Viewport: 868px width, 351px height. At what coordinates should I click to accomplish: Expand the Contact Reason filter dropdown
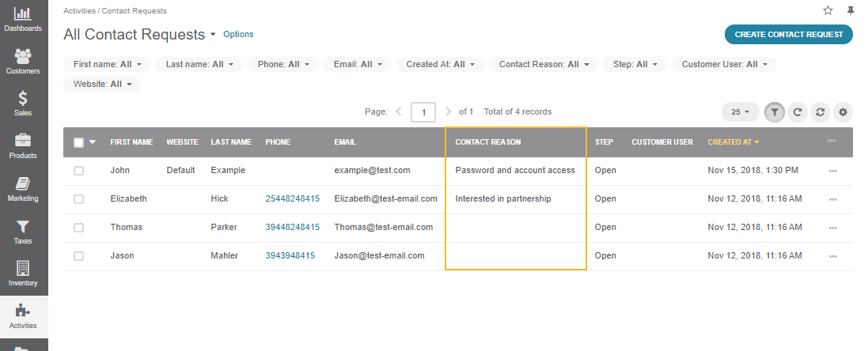544,64
